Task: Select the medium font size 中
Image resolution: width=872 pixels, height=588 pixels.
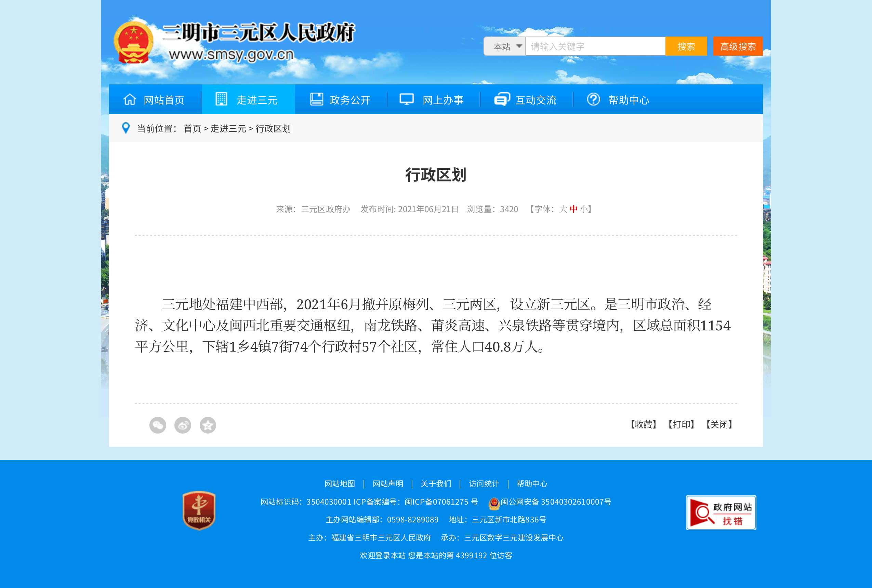Action: 573,209
